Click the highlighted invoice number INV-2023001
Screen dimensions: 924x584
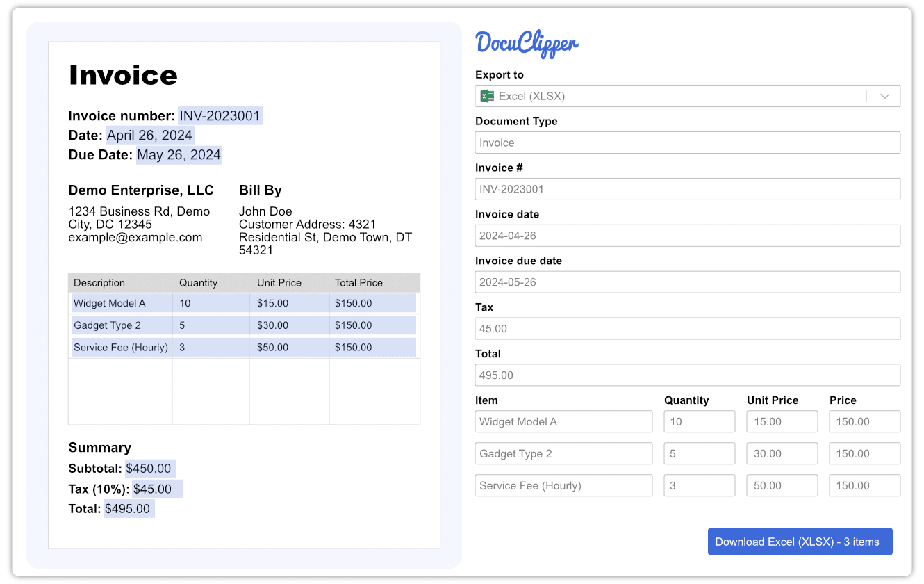point(220,115)
